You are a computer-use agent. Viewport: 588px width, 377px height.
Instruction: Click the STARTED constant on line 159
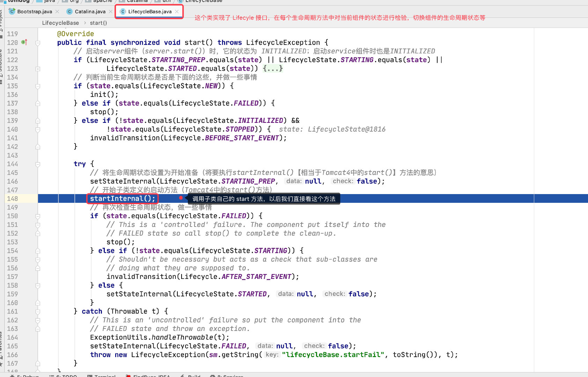pyautogui.click(x=252, y=294)
